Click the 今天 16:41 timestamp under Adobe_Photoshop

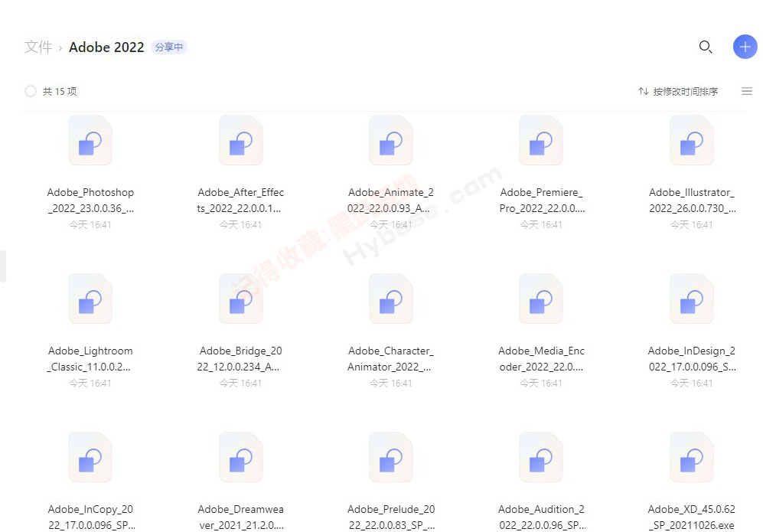tap(90, 225)
